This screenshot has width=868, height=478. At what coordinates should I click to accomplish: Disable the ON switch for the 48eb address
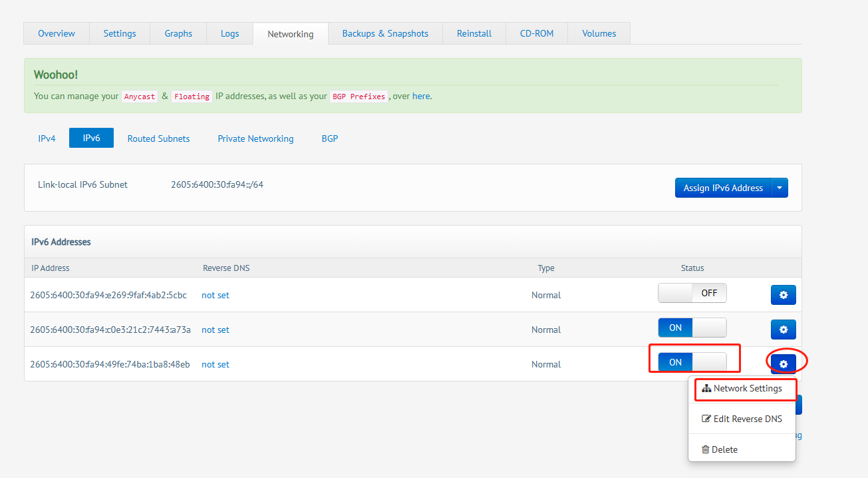[692, 362]
